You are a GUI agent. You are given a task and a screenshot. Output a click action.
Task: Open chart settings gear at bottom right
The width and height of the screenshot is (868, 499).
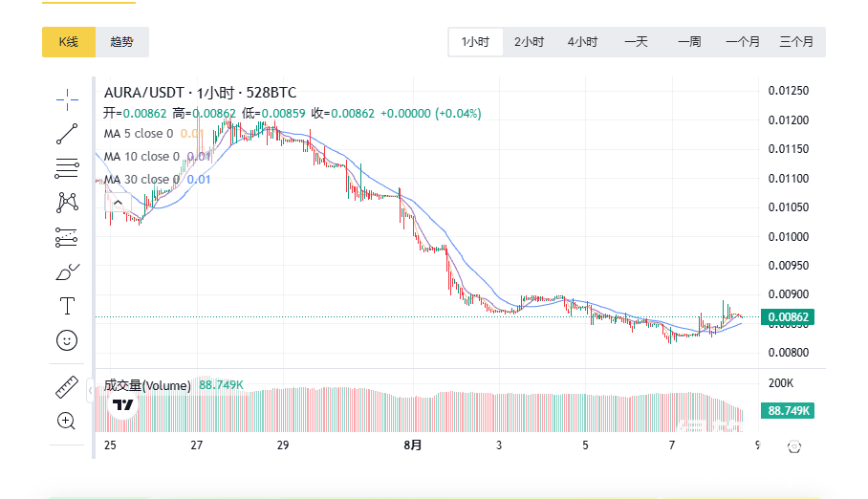pos(793,446)
